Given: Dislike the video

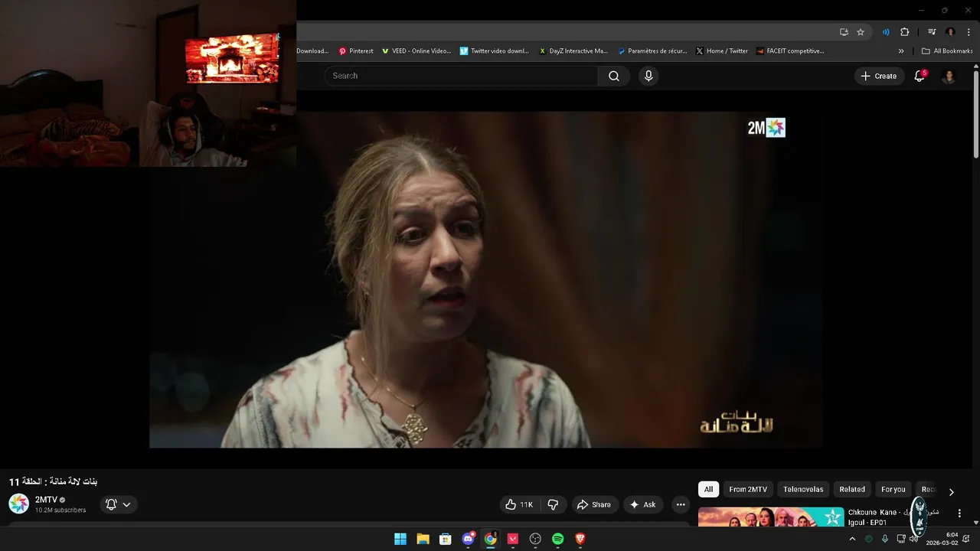Looking at the screenshot, I should pos(553,504).
